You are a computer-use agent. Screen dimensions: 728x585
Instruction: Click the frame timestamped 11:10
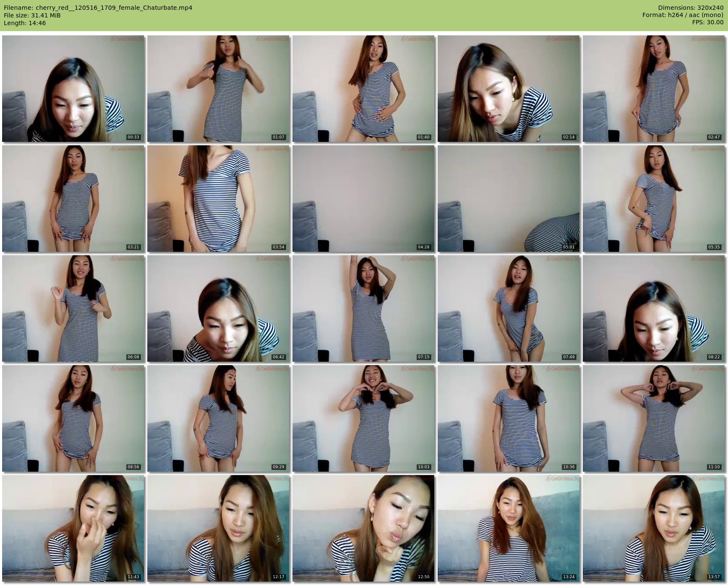654,418
